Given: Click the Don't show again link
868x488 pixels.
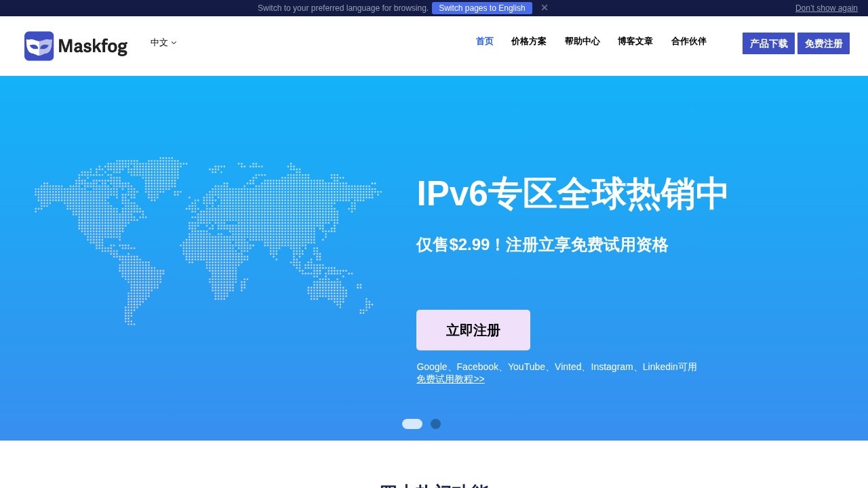Looking at the screenshot, I should (826, 8).
